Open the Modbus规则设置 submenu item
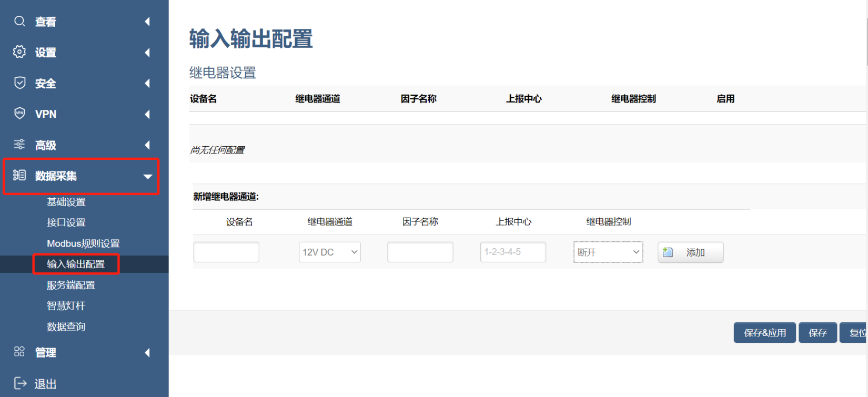Viewport: 868px width, 397px height. coord(83,243)
